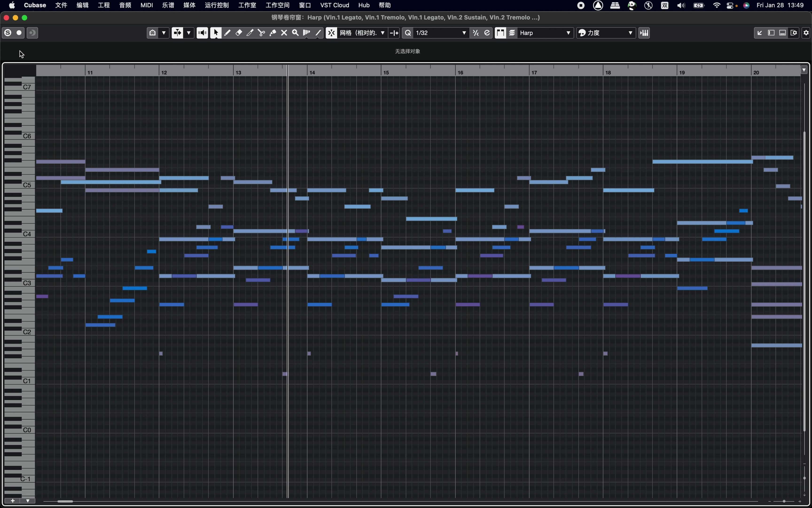The height and width of the screenshot is (508, 812).
Task: Click the Apply Quantize e-shaped icon
Action: [x=487, y=33]
